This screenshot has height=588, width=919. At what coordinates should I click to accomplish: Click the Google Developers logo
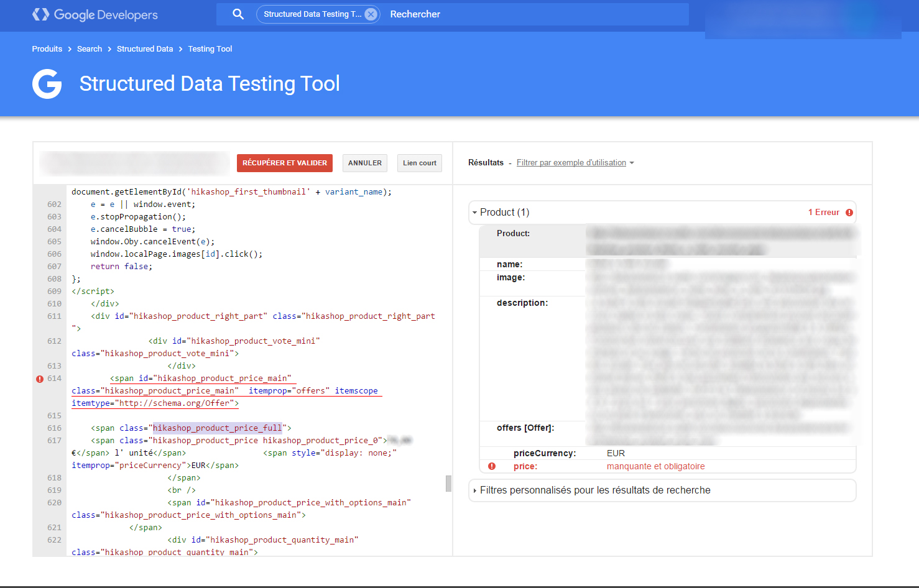95,14
